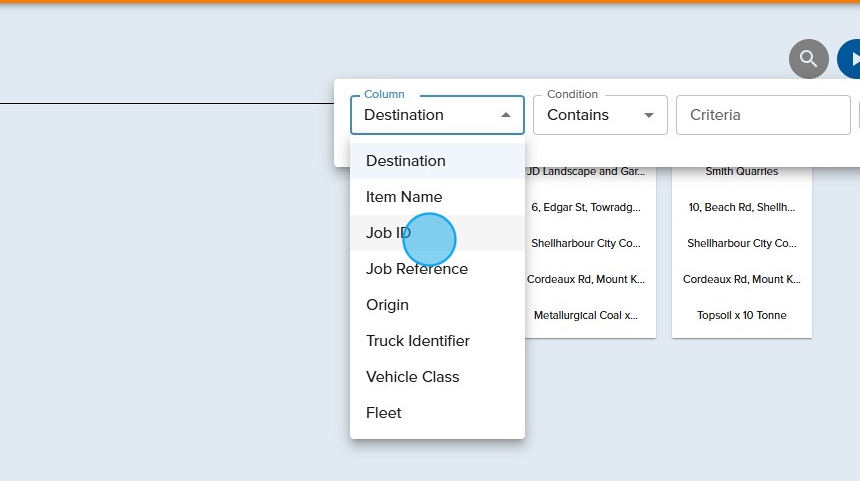Screen dimensions: 860x481
Task: Click the Metallurgical Coal item line
Action: [585, 315]
